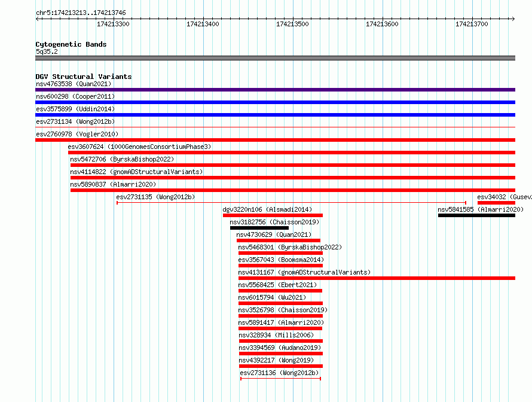
Task: Select nsv6015794 (Wu2021) label
Action: click(x=272, y=297)
